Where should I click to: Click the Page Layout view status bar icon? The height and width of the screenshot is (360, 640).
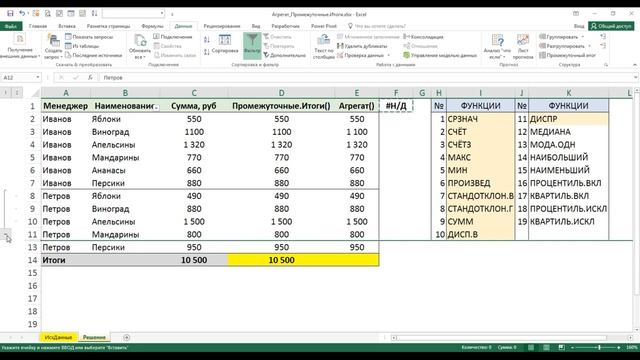pos(546,347)
